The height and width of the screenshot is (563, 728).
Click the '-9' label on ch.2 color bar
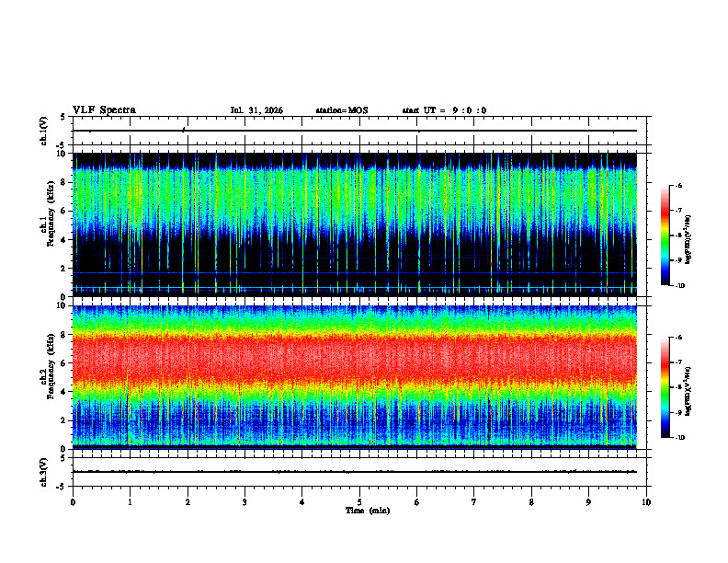(678, 412)
